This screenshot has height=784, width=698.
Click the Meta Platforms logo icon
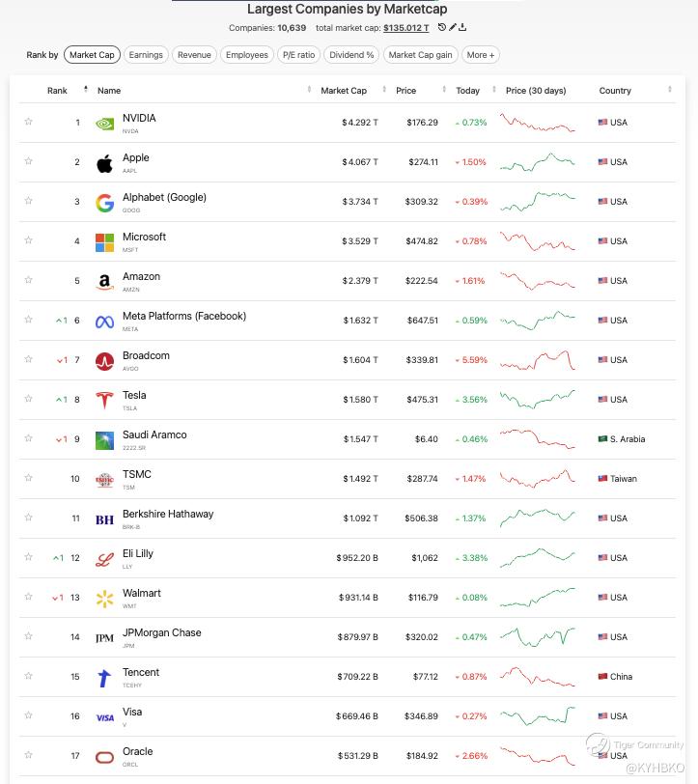click(104, 322)
